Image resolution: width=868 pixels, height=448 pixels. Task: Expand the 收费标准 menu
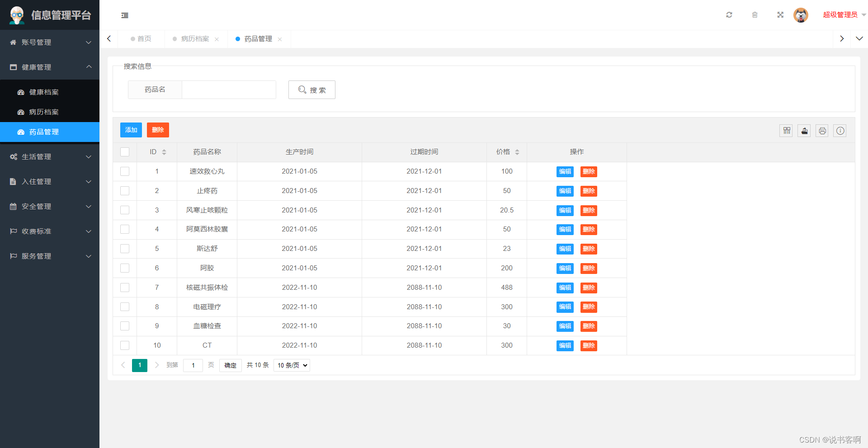[50, 231]
